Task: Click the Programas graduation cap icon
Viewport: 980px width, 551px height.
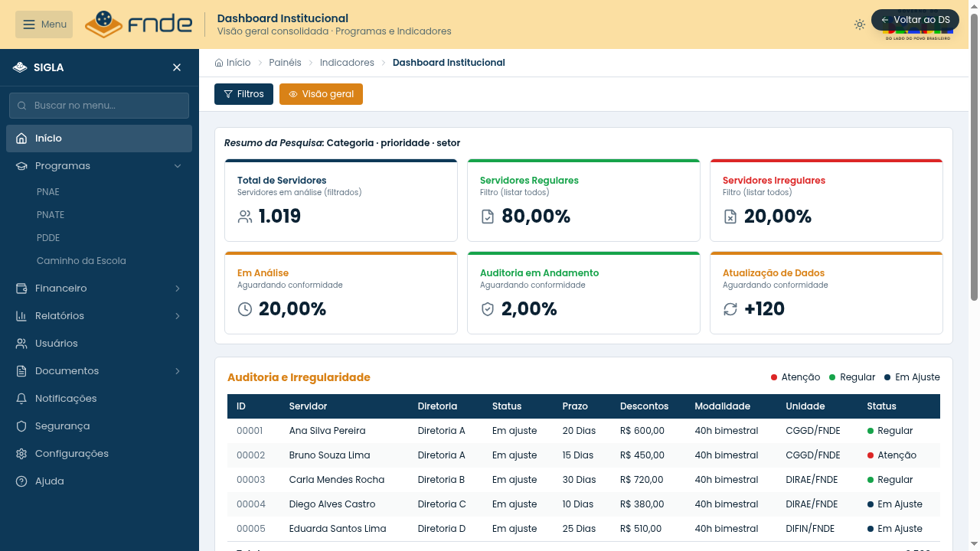Action: (x=21, y=166)
